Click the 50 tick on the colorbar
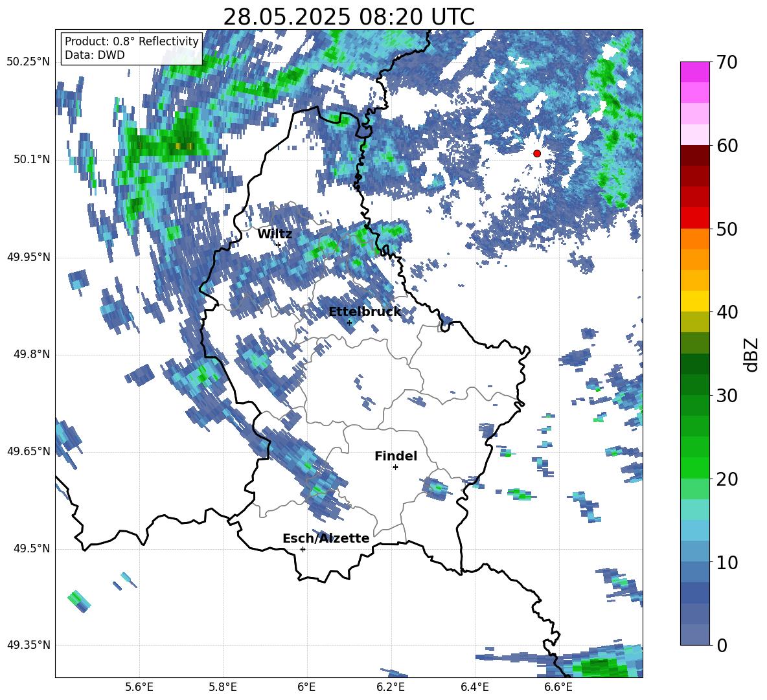 [726, 229]
